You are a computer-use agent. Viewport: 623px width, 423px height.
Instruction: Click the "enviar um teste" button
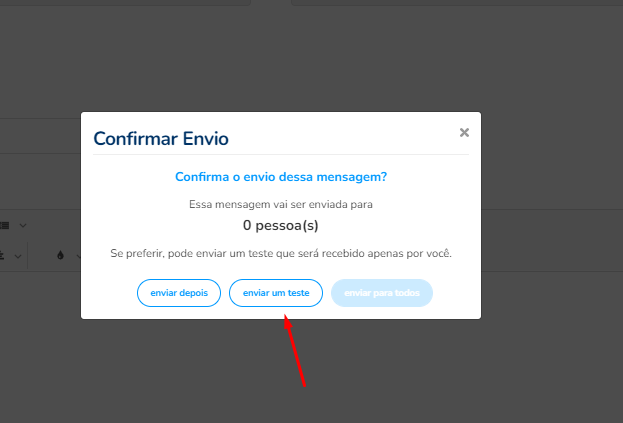coord(276,293)
